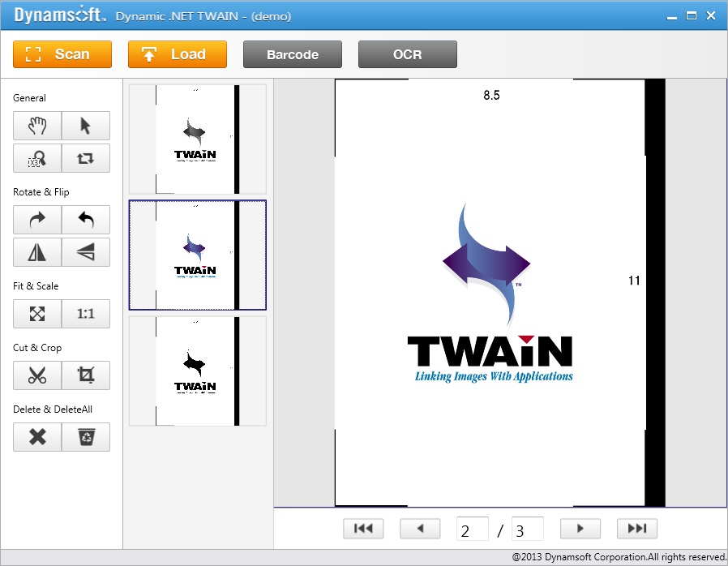
Task: Select the Pan hand tool
Action: coord(36,126)
